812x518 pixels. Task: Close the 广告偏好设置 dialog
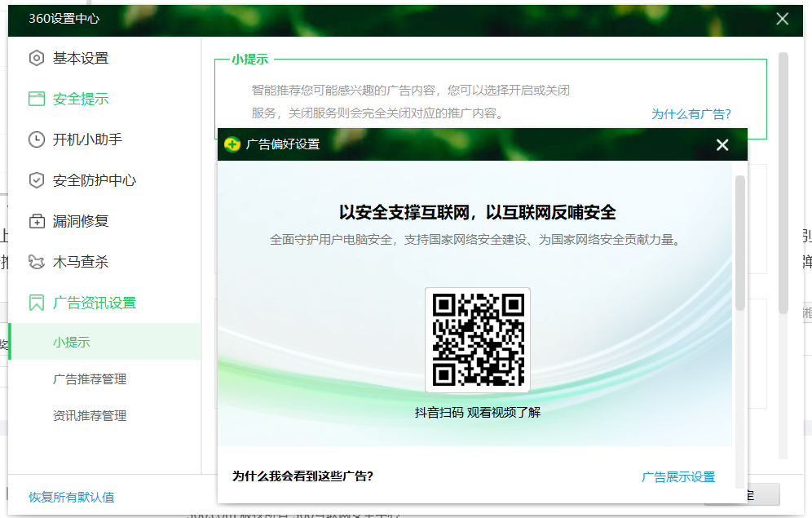pyautogui.click(x=722, y=145)
